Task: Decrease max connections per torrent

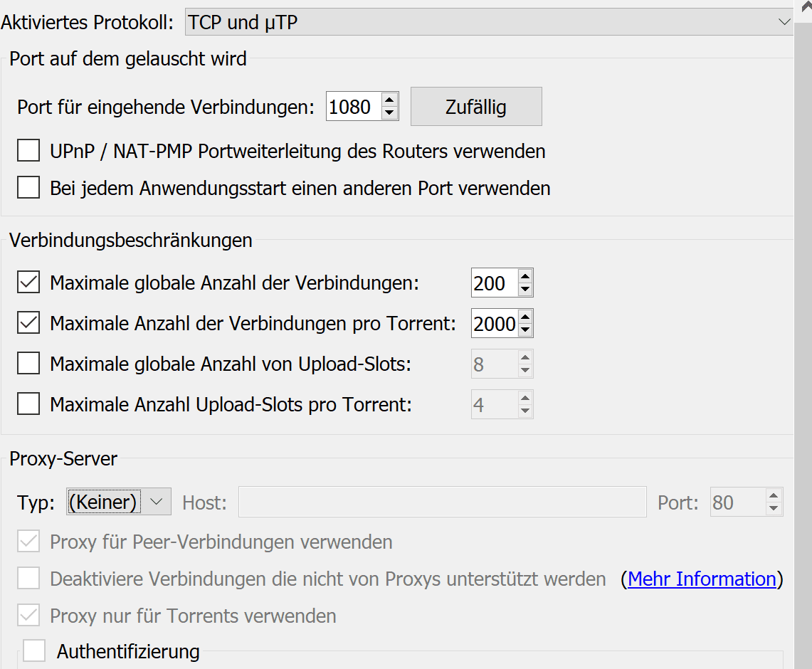Action: [x=525, y=330]
